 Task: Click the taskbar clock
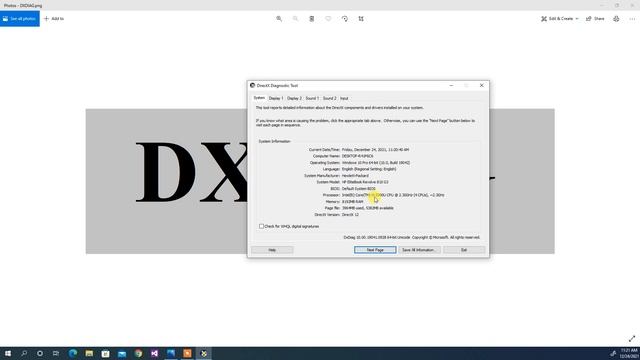coord(629,353)
